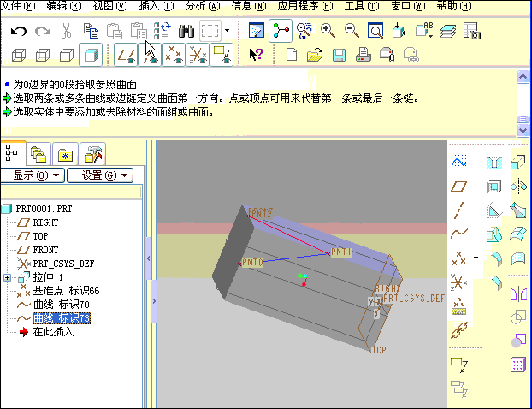Select Wireframe display mode
The height and width of the screenshot is (409, 532).
(x=19, y=55)
